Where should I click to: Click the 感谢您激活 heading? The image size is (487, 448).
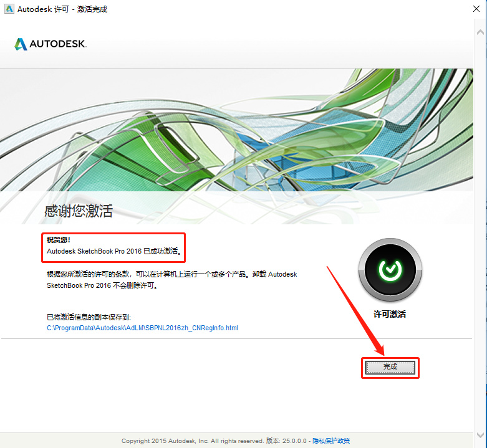[79, 211]
